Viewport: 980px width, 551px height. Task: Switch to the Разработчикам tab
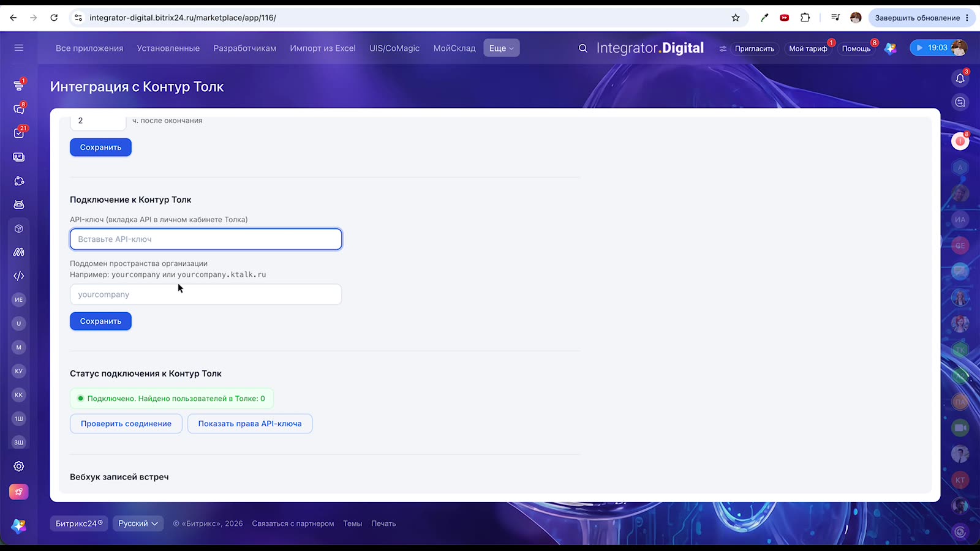pos(245,48)
